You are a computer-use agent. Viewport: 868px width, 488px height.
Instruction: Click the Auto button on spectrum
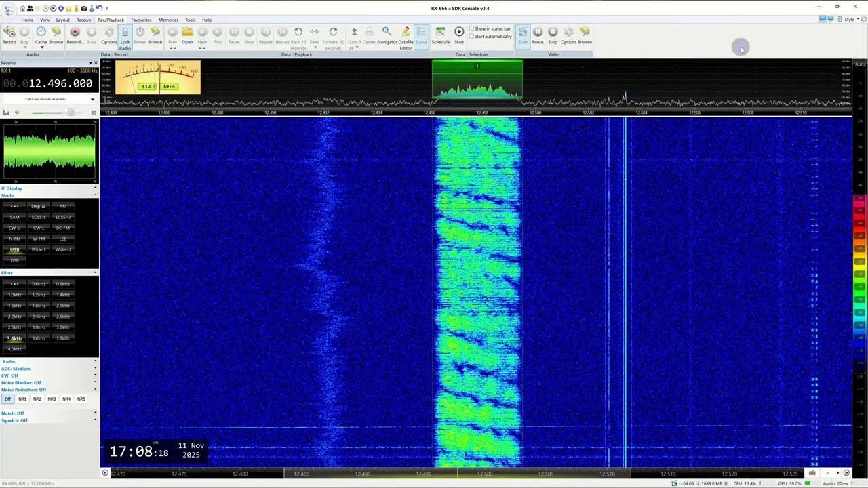point(860,64)
